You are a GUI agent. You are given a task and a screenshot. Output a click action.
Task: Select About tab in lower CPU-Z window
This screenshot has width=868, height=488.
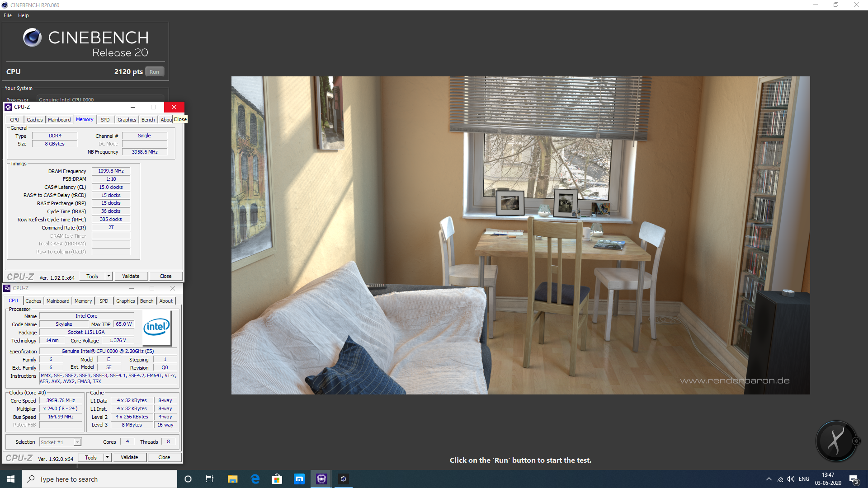166,301
